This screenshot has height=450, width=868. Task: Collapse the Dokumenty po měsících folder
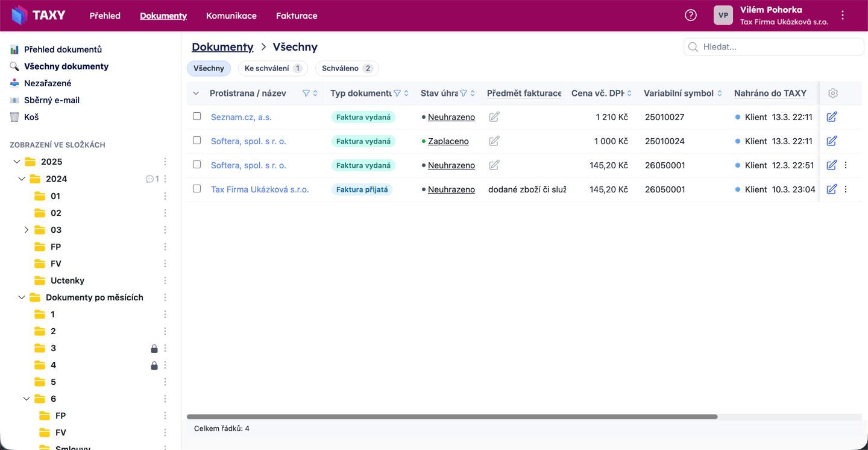(22, 297)
